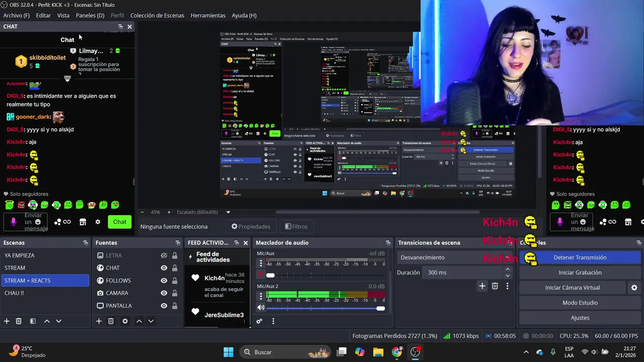This screenshot has width=644, height=362.
Task: Hide the CAMARA source
Action: (x=164, y=293)
